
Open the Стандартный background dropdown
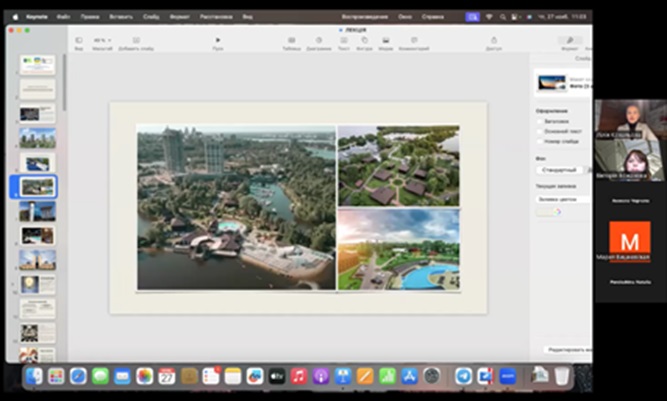click(562, 170)
